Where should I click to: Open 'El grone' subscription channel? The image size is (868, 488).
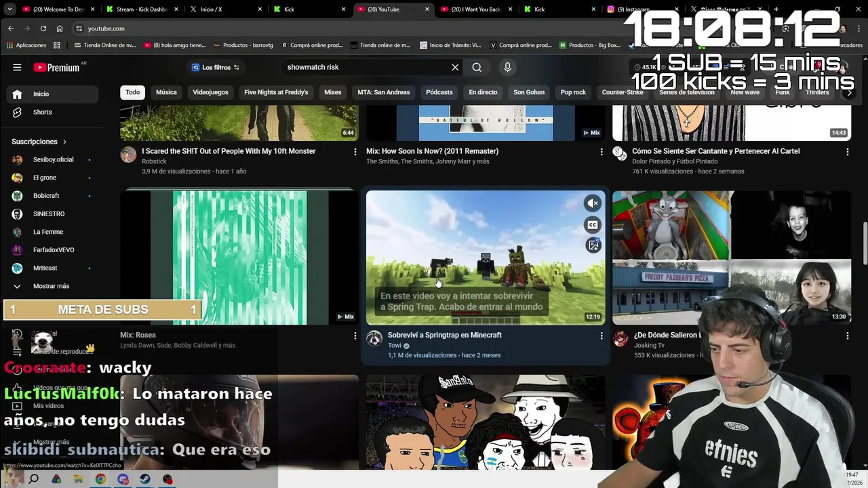52,178
